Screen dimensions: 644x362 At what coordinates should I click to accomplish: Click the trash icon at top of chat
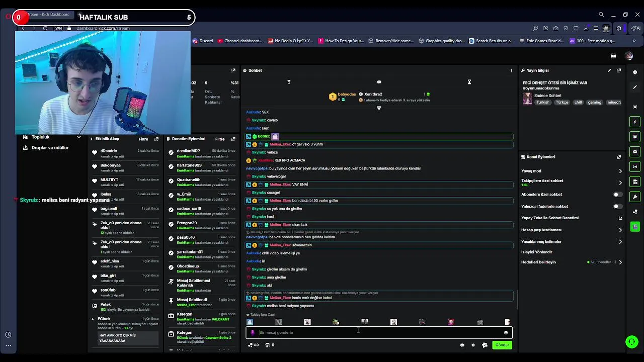pyautogui.click(x=289, y=82)
